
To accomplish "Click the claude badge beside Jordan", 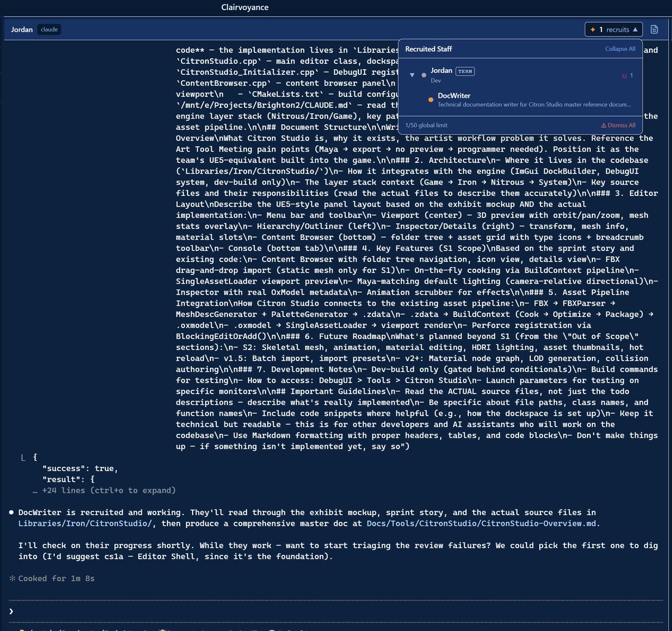I will 49,30.
